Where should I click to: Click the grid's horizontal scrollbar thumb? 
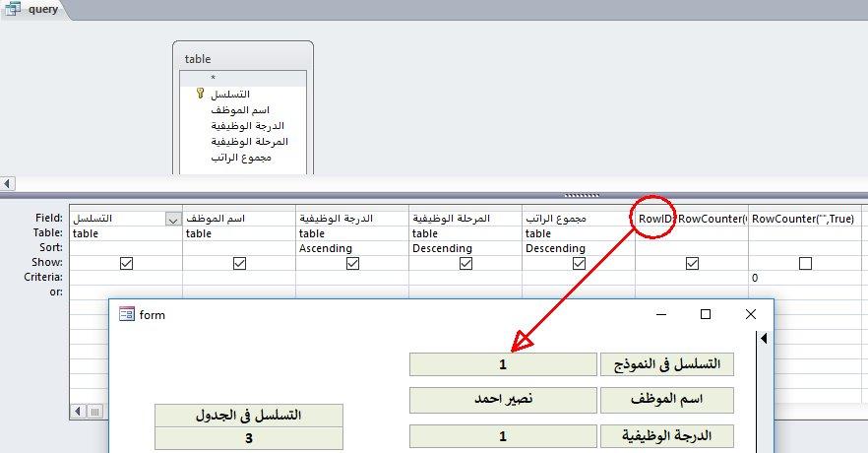(94, 412)
